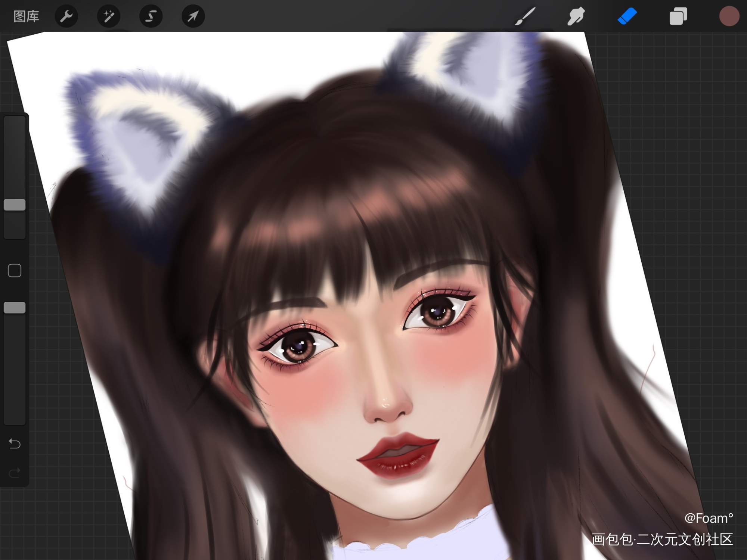Open the 图库 gallery
Image resolution: width=747 pixels, height=560 pixels.
tap(26, 16)
